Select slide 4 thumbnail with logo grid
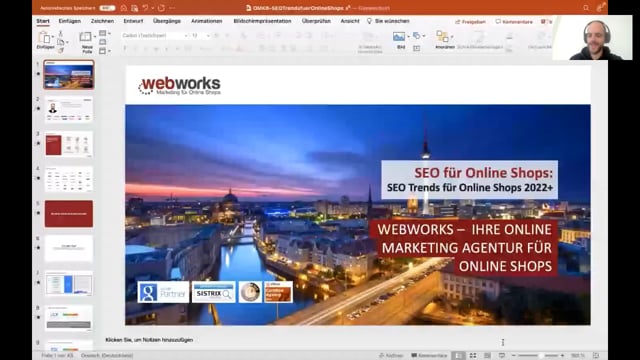 point(69,179)
